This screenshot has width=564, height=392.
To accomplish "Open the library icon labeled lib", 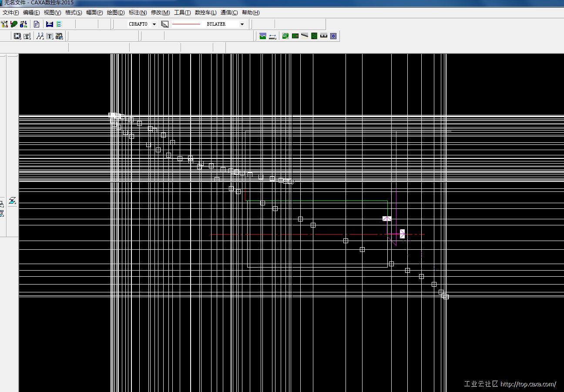I will coord(23,24).
